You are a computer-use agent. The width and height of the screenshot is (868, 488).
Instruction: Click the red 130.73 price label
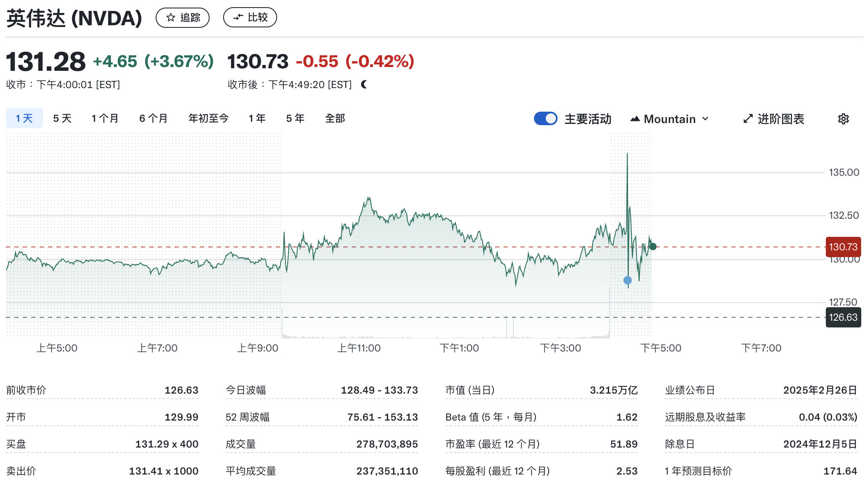843,247
